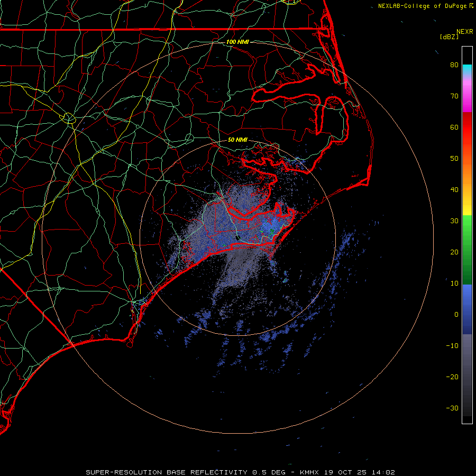Click the -10 value on the dBZ scale
The width and height of the screenshot is (476, 476).
point(452,345)
